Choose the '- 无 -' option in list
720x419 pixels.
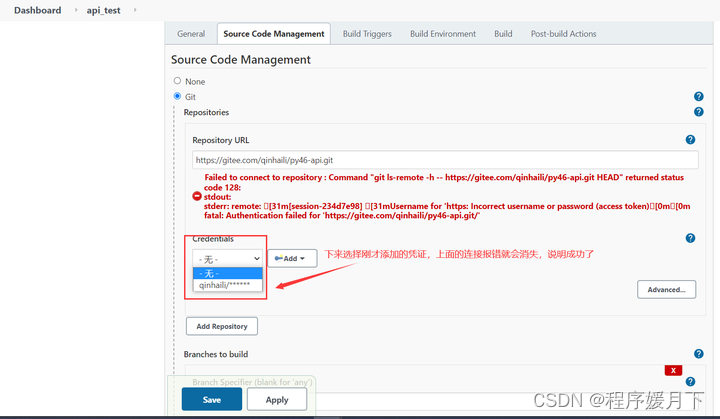[x=228, y=273]
